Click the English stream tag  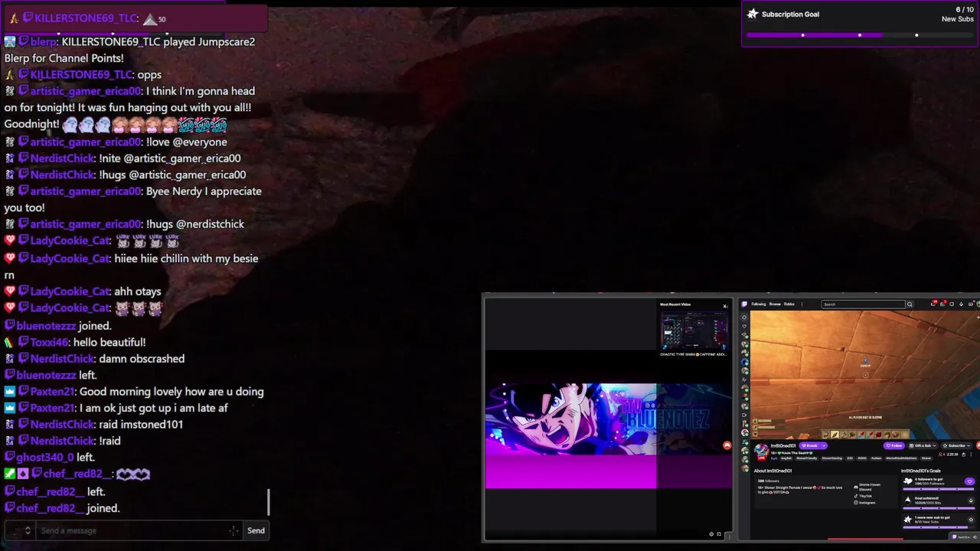786,458
